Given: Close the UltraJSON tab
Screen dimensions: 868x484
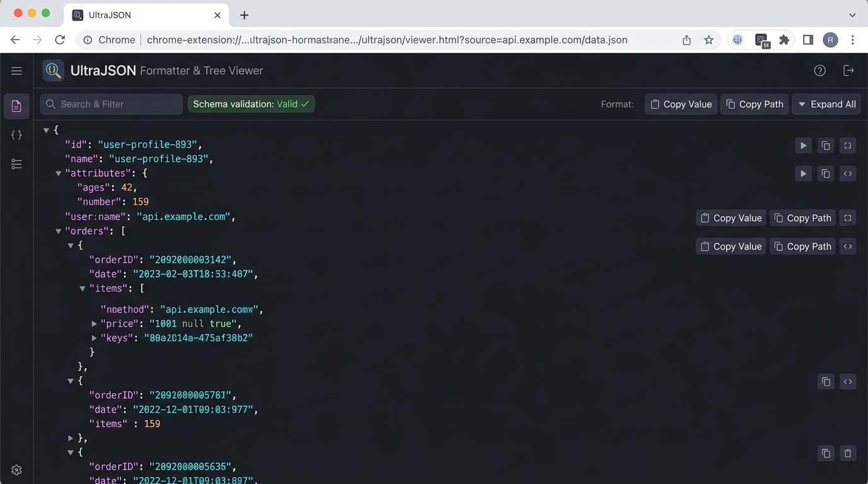Looking at the screenshot, I should [x=218, y=15].
